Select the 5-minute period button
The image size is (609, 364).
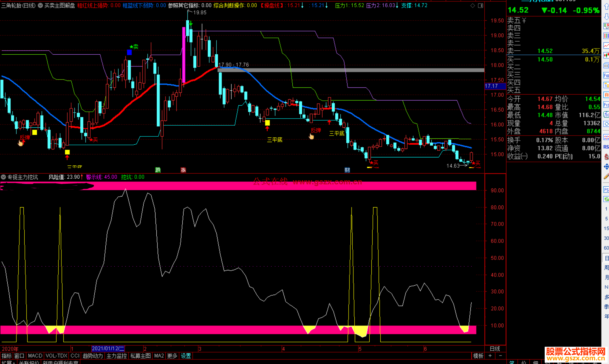606,219
